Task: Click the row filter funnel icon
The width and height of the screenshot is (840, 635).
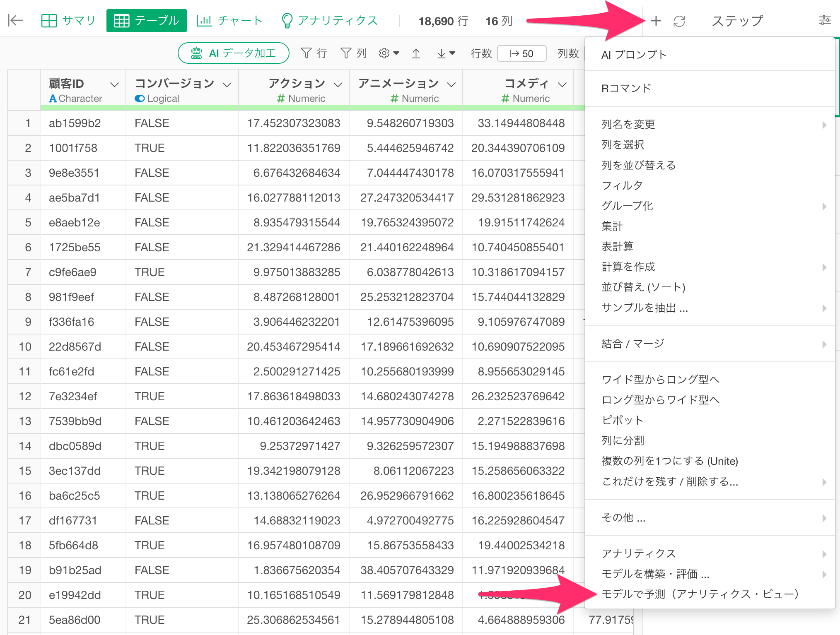Action: point(306,53)
